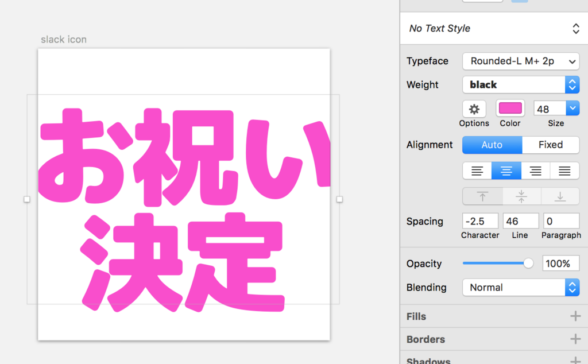The width and height of the screenshot is (588, 364).
Task: Click the Opacity field showing 100%
Action: click(x=560, y=264)
